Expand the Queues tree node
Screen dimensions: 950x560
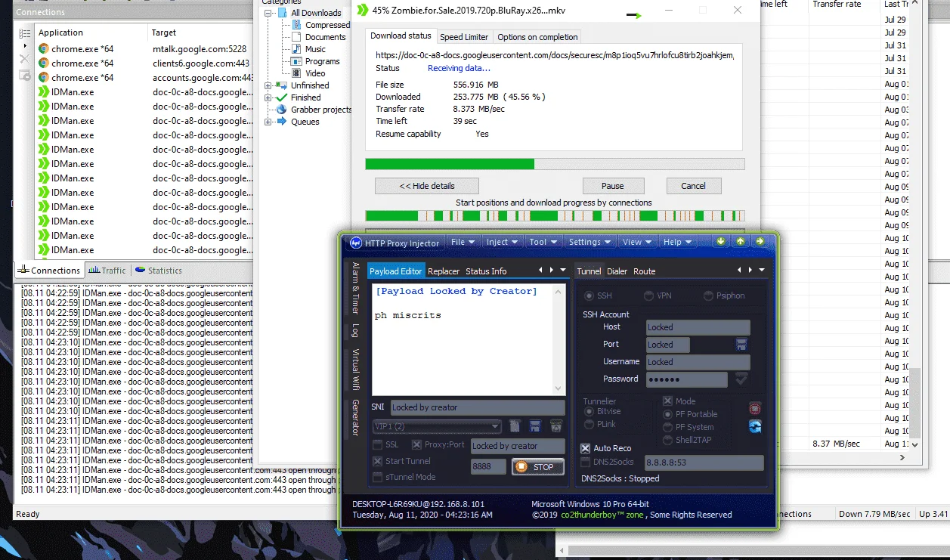coord(268,122)
